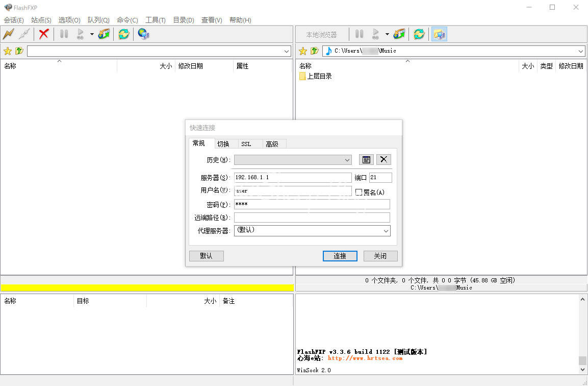This screenshot has width=588, height=386.
Task: Open the 命令(C) menu
Action: coord(127,20)
